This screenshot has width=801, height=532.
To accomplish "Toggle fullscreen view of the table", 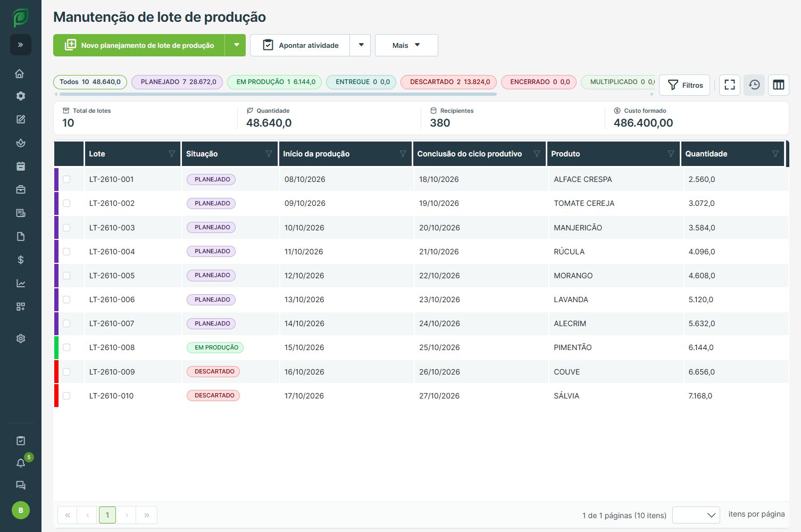I will pyautogui.click(x=730, y=85).
